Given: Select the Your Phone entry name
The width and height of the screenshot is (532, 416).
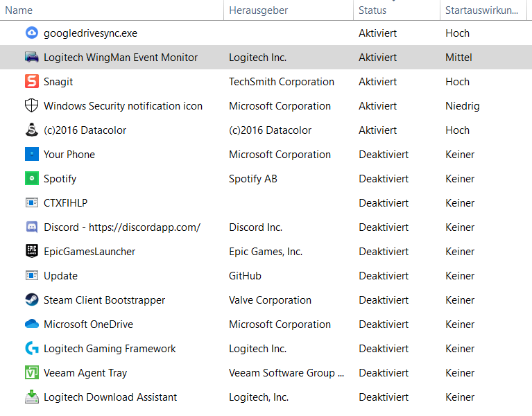Looking at the screenshot, I should [69, 154].
